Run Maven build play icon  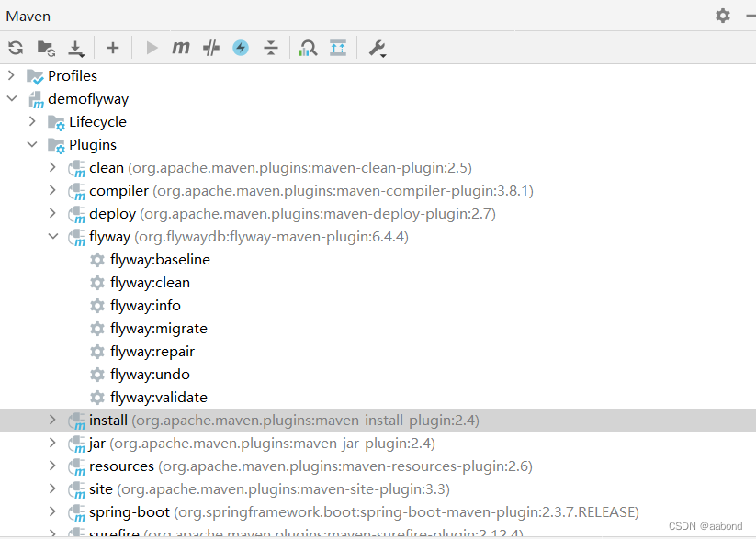[x=152, y=48]
